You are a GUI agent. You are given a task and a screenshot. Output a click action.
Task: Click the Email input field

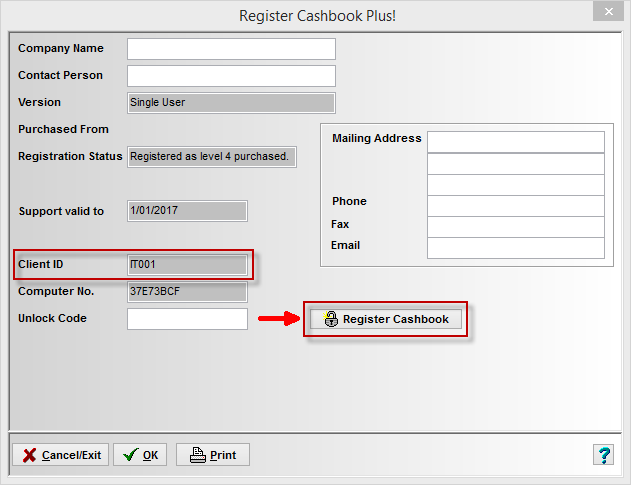[x=516, y=248]
